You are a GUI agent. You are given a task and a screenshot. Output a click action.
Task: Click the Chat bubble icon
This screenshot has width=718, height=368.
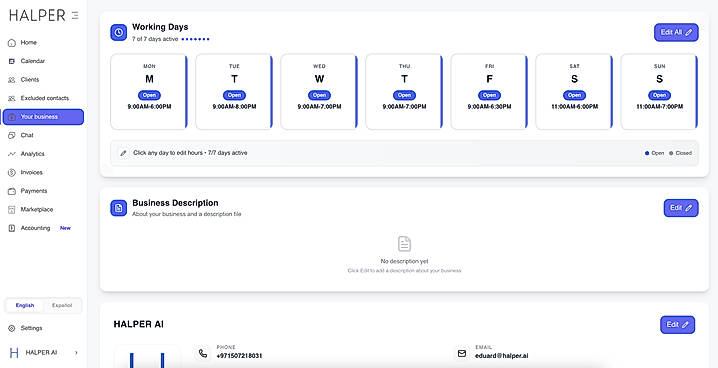click(x=12, y=135)
